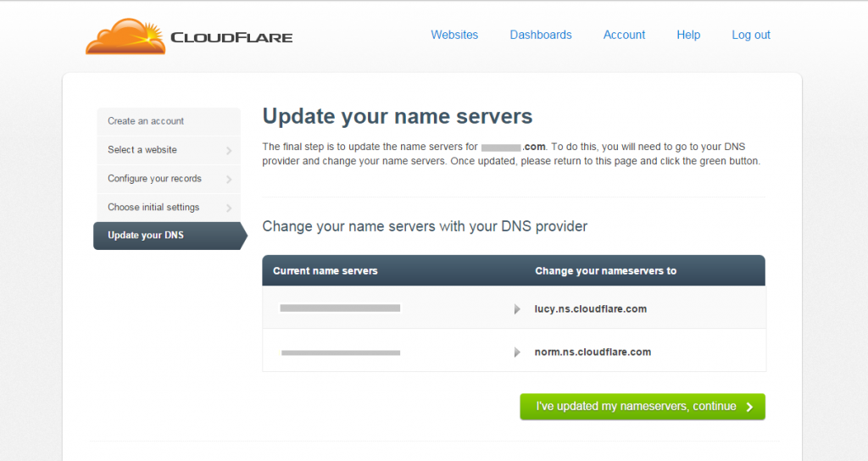The height and width of the screenshot is (461, 868).
Task: Log out of CloudFlare
Action: (751, 35)
